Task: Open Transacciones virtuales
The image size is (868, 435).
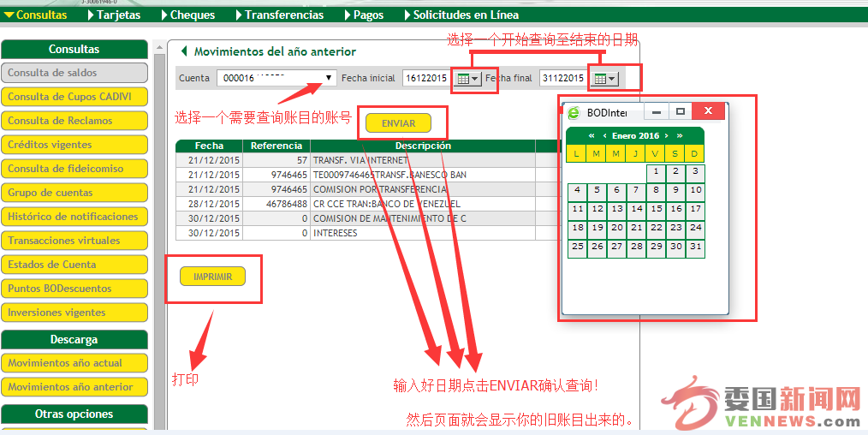Action: pyautogui.click(x=74, y=240)
